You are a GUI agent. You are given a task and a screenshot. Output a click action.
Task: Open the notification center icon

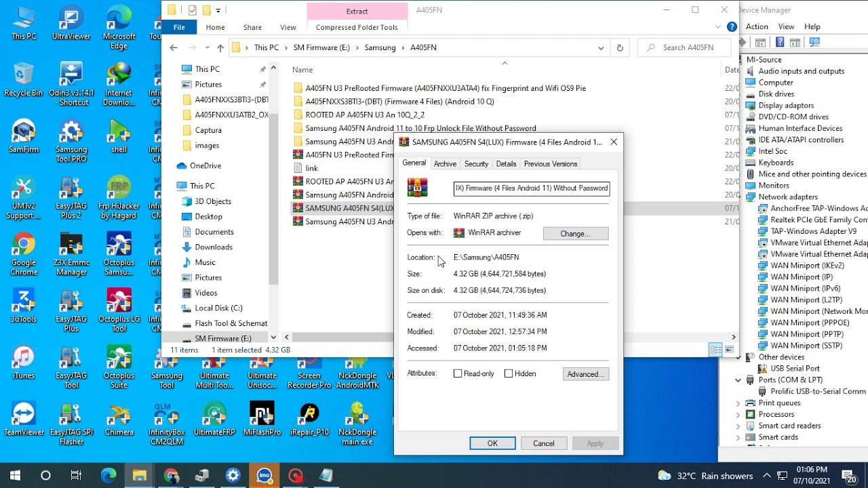click(x=848, y=476)
